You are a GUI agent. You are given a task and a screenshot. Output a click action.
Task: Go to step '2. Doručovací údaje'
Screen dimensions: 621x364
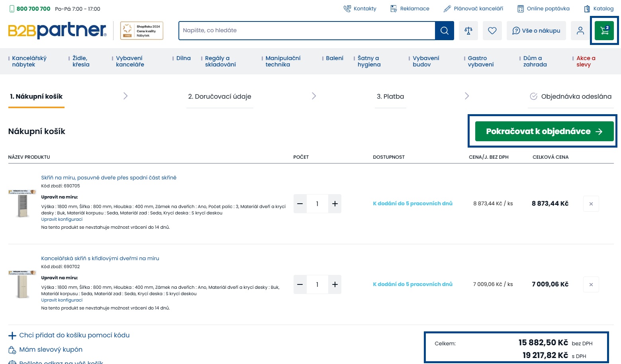(x=219, y=96)
